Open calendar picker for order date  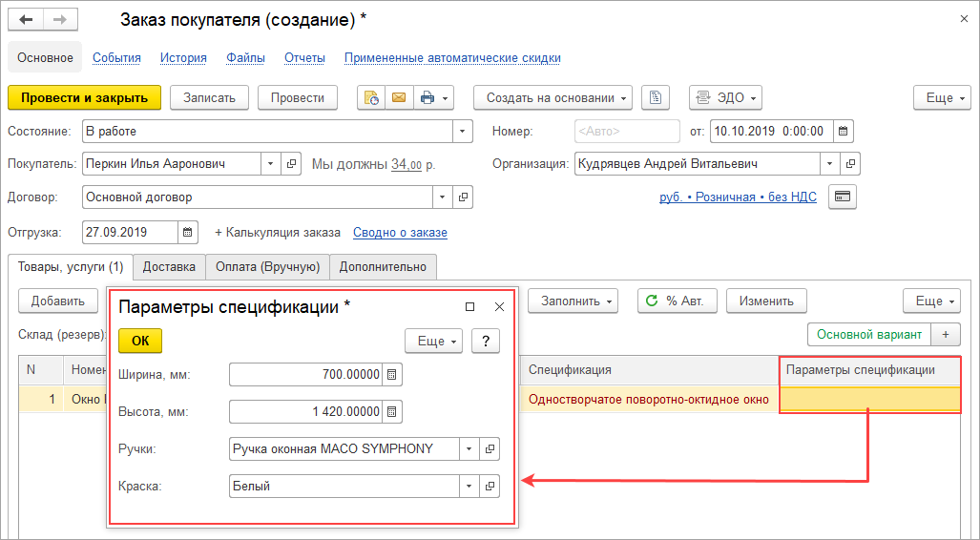click(844, 131)
